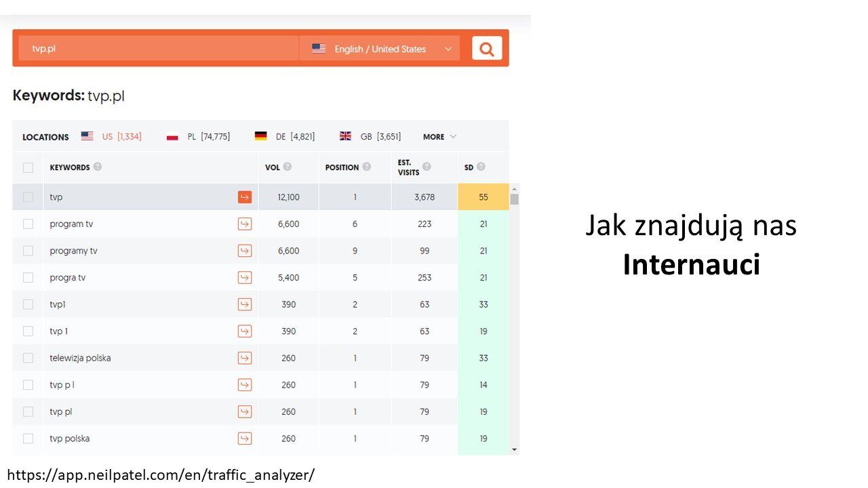Image resolution: width=868 pixels, height=488 pixels.
Task: Click the keyword text programy tv
Action: point(73,251)
